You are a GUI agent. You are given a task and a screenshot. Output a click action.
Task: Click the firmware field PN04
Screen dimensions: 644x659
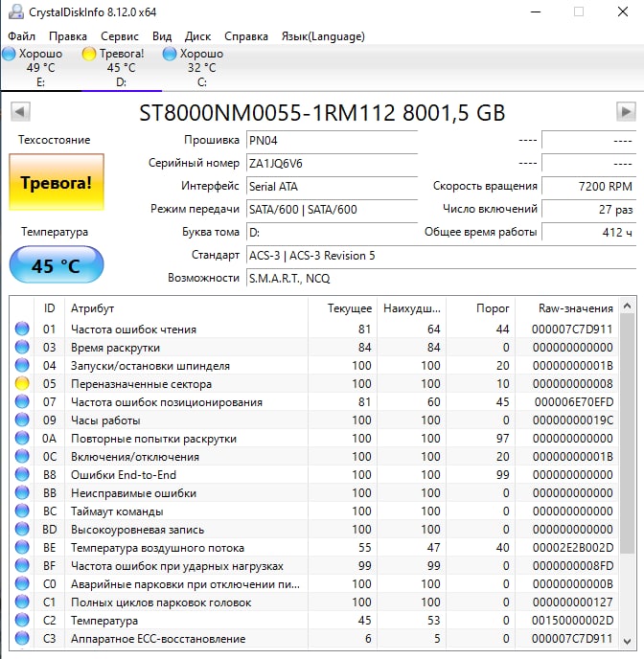332,140
